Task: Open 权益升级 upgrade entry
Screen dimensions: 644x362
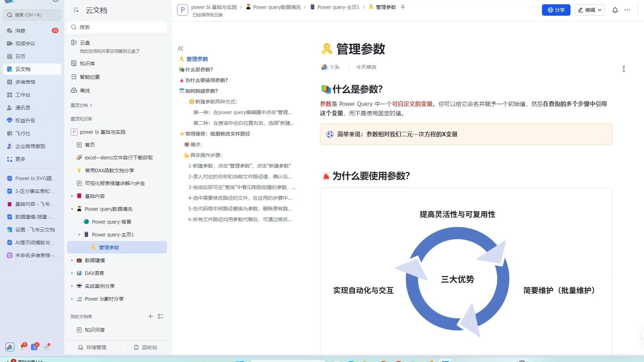Action: tap(32, 121)
